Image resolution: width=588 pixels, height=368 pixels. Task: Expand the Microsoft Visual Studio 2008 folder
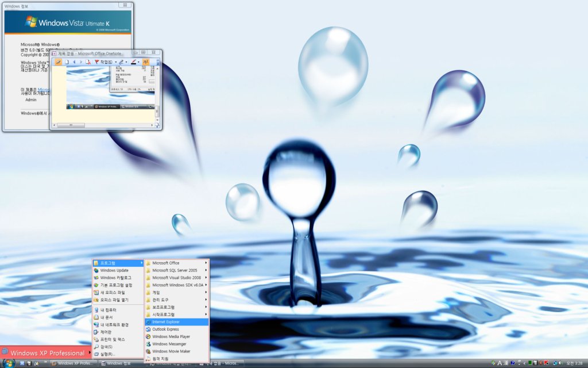177,278
